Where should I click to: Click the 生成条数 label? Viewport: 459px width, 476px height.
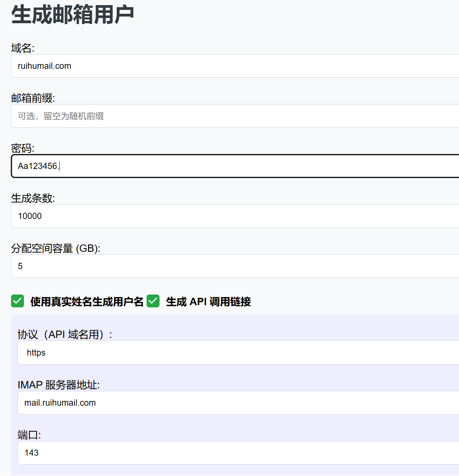[33, 198]
